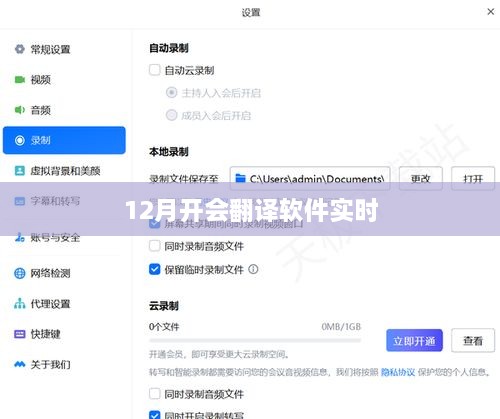
Task: Click the blue folder icon in save path
Action: tap(240, 178)
